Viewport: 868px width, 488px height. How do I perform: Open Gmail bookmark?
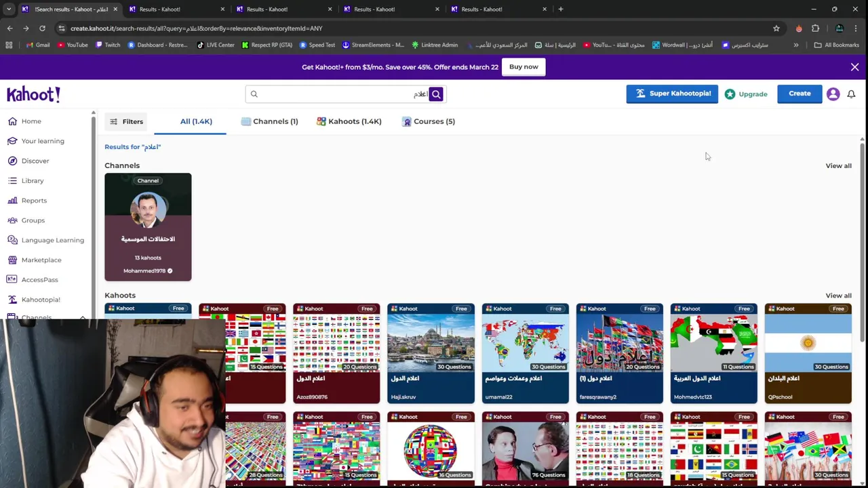pos(37,45)
